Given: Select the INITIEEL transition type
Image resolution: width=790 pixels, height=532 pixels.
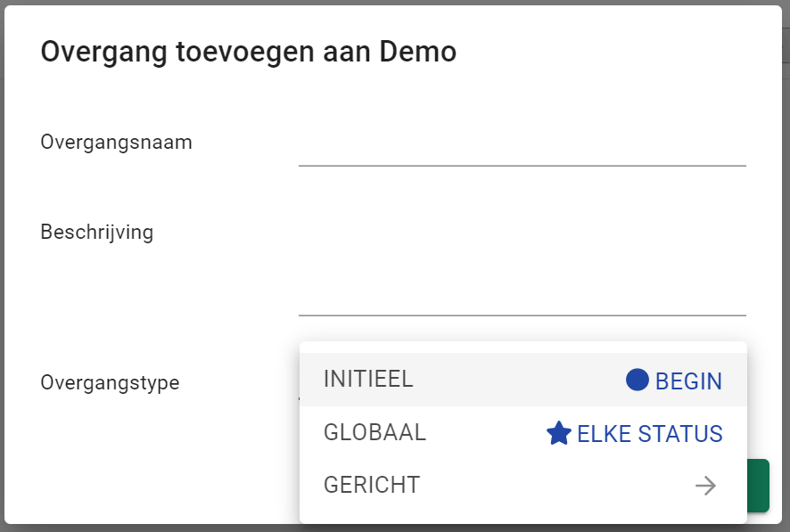Looking at the screenshot, I should (x=369, y=379).
